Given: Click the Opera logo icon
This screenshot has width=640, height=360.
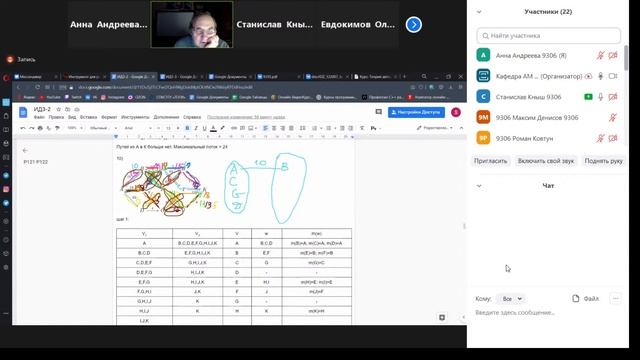Looking at the screenshot, I should [x=6, y=78].
